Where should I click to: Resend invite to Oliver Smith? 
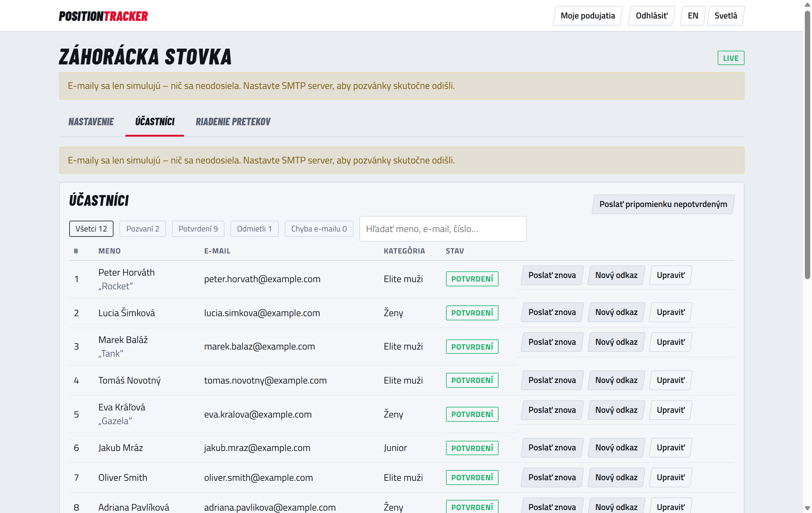click(552, 478)
